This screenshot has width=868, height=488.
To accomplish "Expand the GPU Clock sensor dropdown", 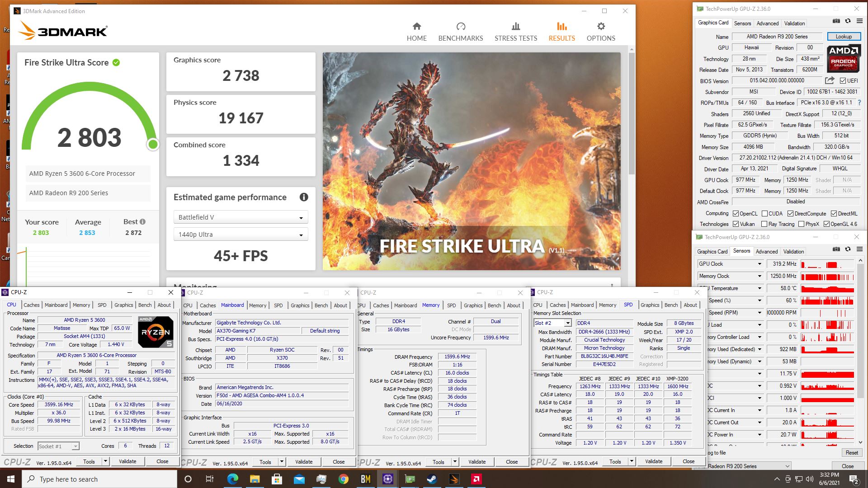I will pyautogui.click(x=759, y=264).
